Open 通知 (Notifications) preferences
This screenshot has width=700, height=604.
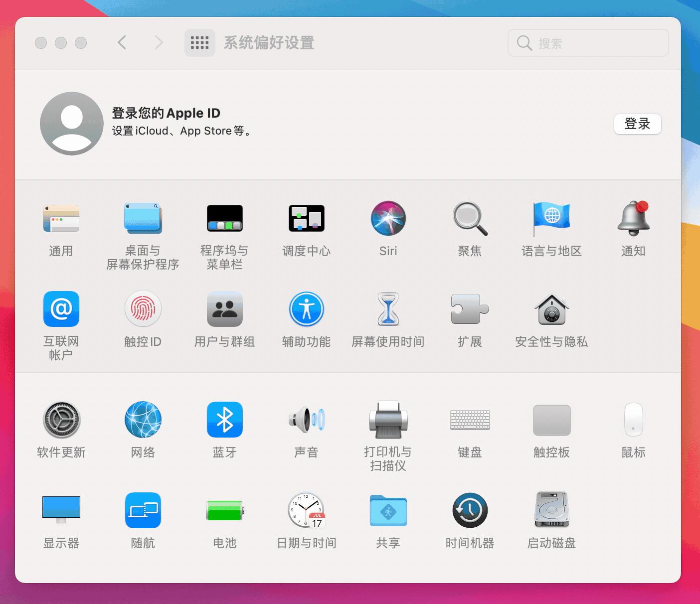pos(634,218)
